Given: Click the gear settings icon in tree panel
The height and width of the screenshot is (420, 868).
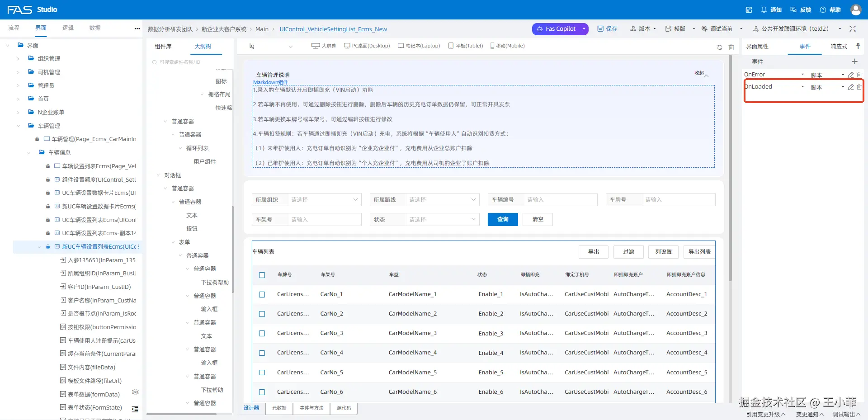Looking at the screenshot, I should click(135, 392).
